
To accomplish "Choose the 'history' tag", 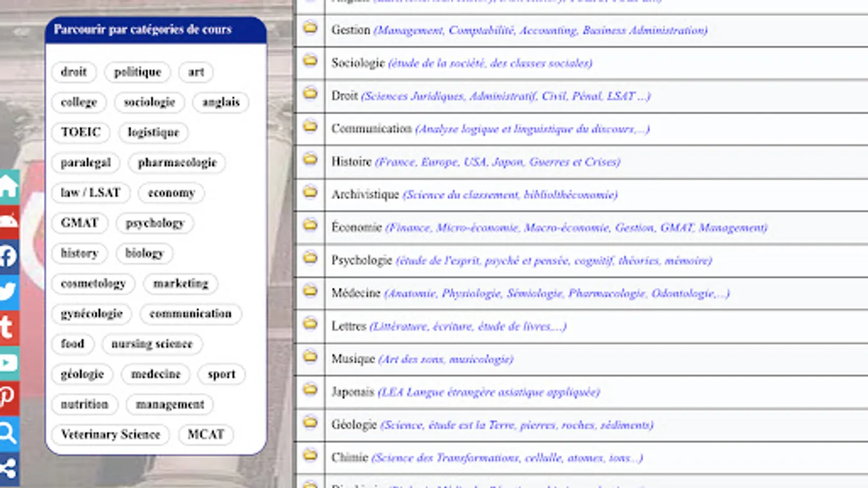I will click(80, 253).
